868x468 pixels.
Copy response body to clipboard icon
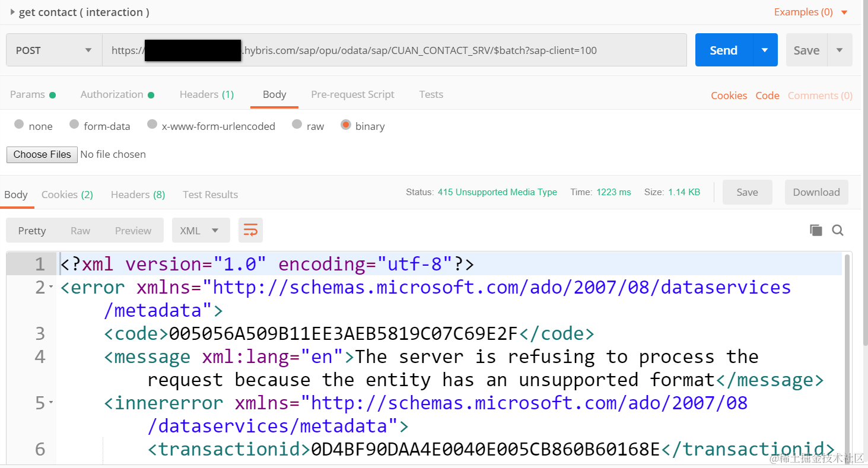[816, 230]
